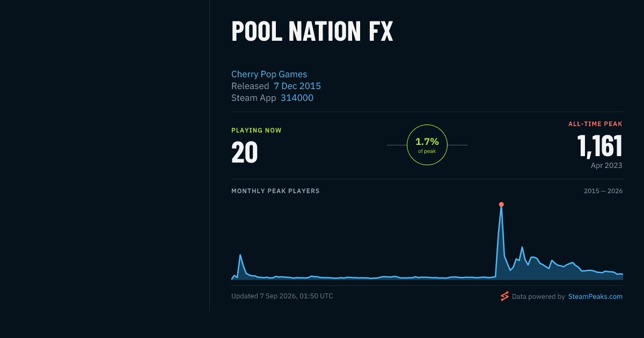Screen dimensions: 644x338
Task: Click the 2015 — 2026 date range label
Action: point(603,191)
